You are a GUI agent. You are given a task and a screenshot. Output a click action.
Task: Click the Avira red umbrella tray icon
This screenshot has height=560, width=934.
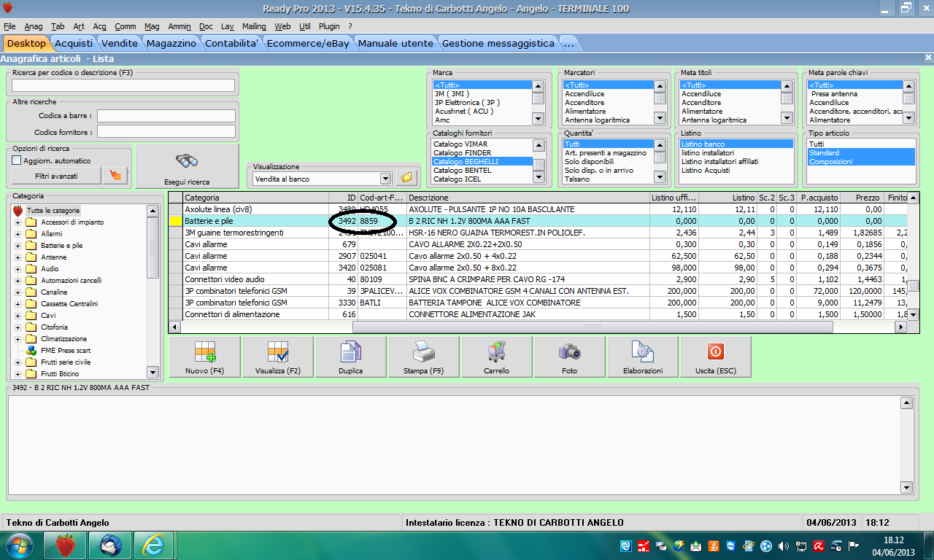819,545
